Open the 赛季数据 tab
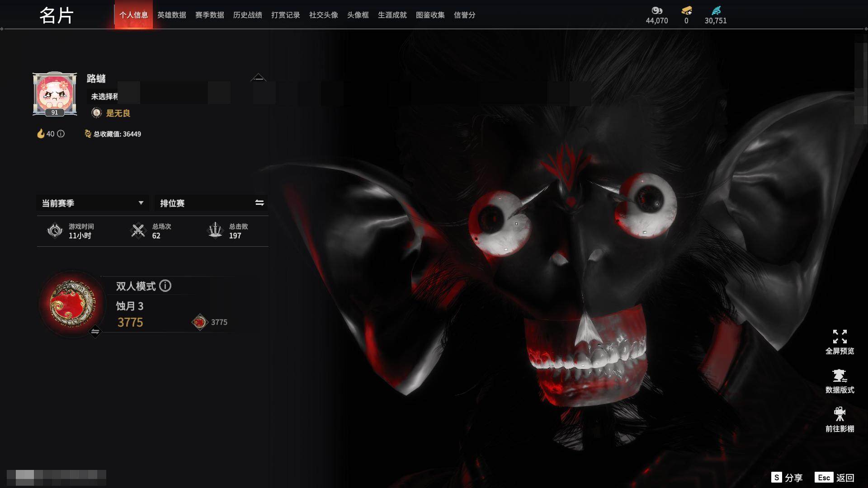 point(210,15)
